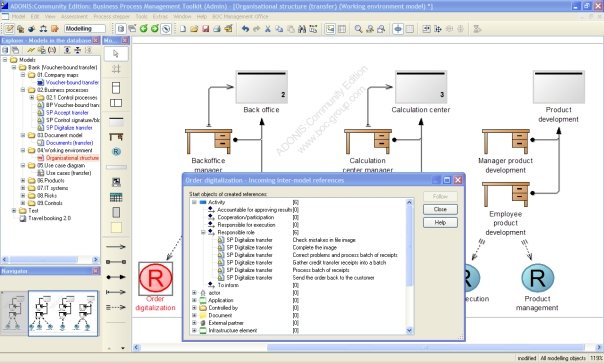The image size is (604, 363).
Task: Collapse the 01.Company maps folder
Action: [23, 75]
